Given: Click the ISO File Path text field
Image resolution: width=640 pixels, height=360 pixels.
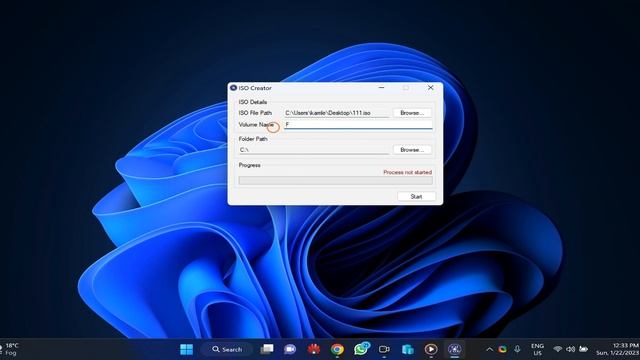Looking at the screenshot, I should click(x=337, y=113).
